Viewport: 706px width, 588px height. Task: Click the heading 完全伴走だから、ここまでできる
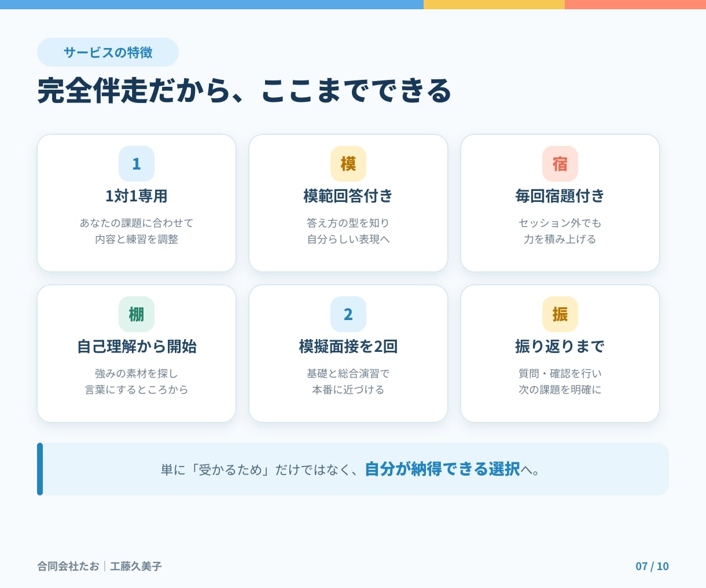[244, 91]
